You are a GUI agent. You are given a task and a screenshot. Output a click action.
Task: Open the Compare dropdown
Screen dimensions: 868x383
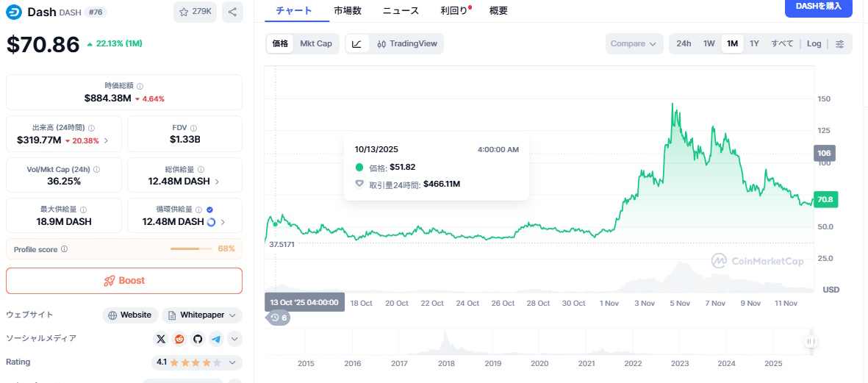[634, 44]
